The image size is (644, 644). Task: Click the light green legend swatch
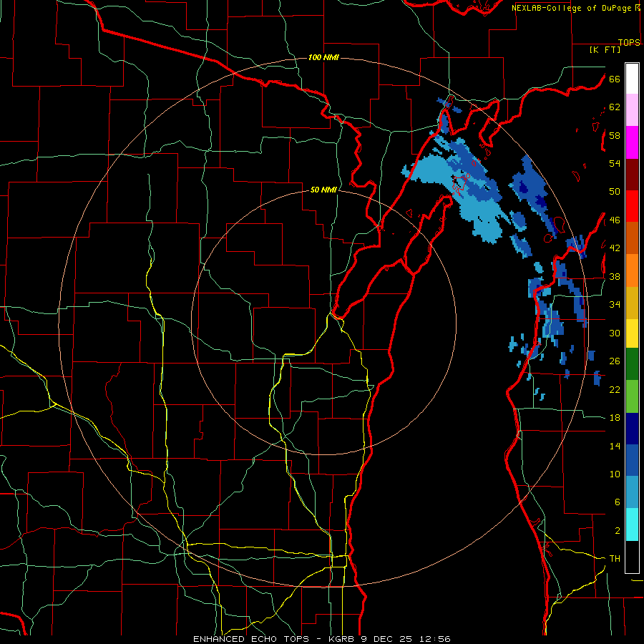(632, 396)
